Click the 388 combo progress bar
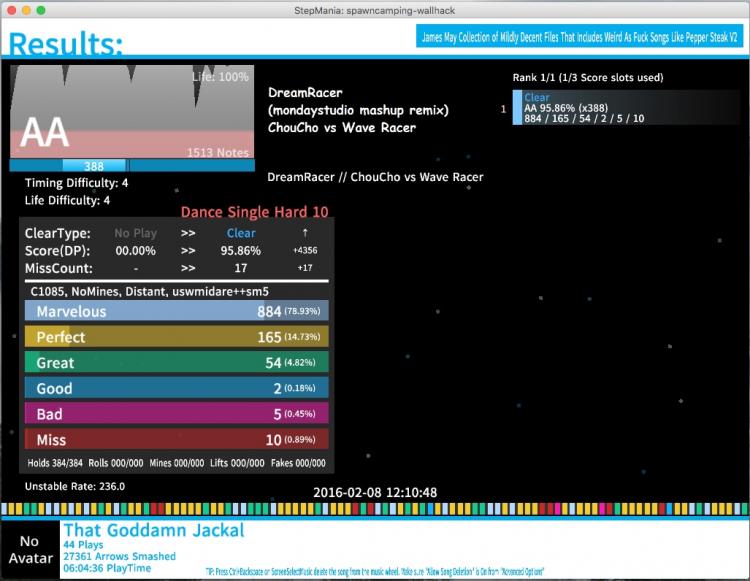750x581 pixels. 132,165
